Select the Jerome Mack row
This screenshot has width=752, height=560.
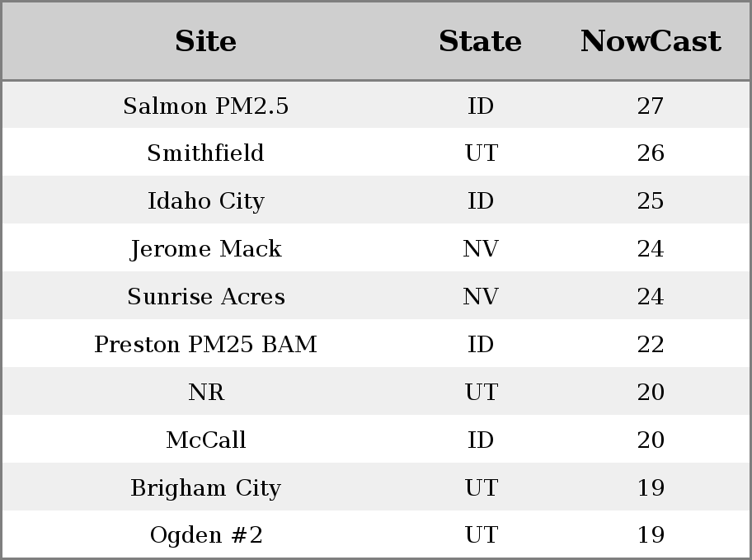(x=205, y=249)
